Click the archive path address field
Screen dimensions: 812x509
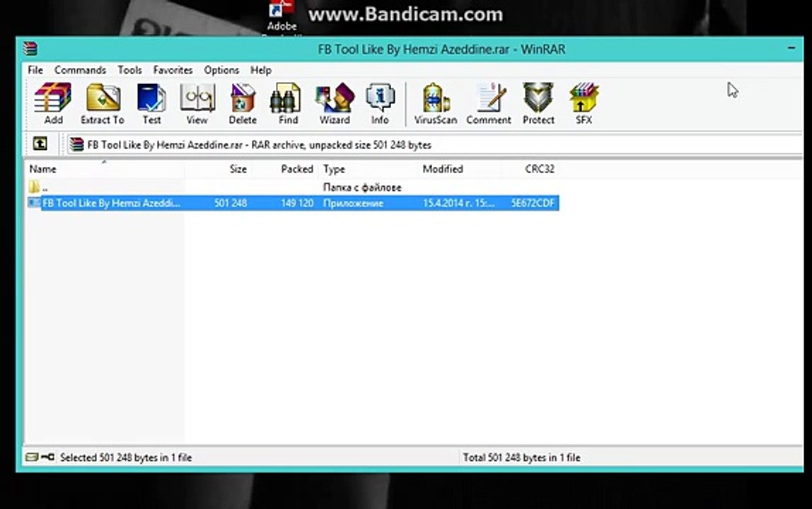coord(434,144)
